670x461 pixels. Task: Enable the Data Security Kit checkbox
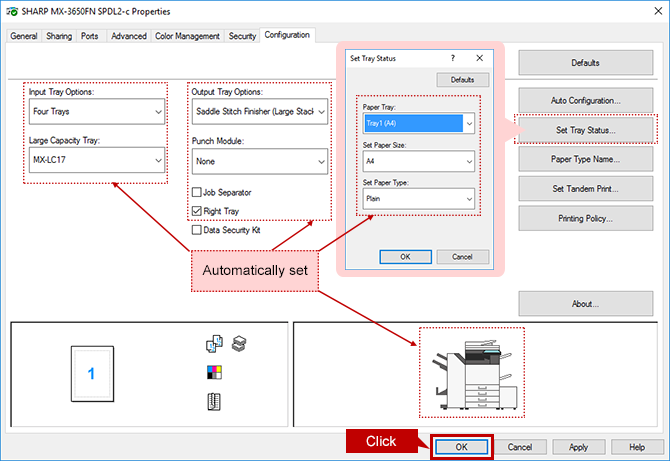(197, 230)
